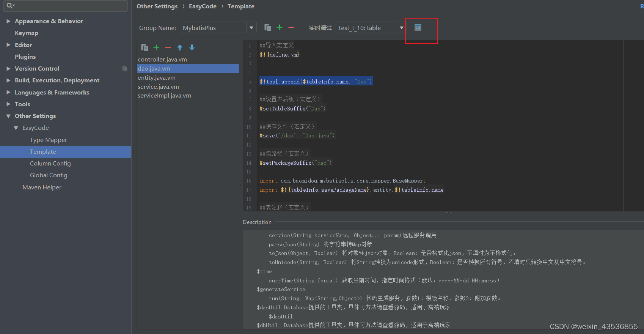The width and height of the screenshot is (644, 334).
Task: Select Build, Execution, Deployment label
Action: (x=57, y=80)
